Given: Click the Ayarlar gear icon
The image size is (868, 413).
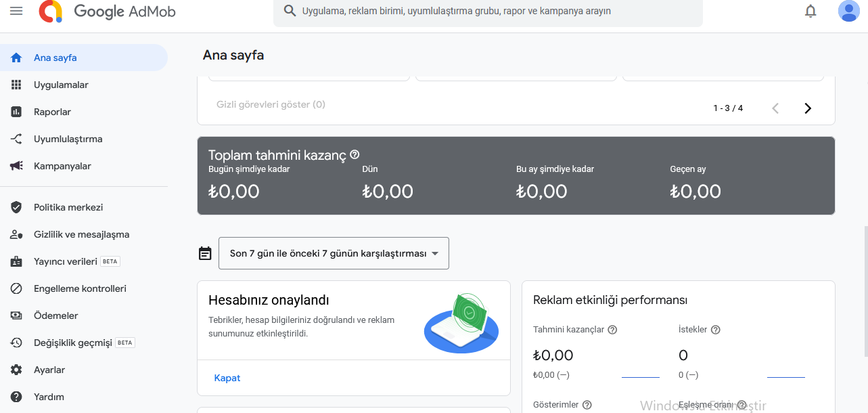Looking at the screenshot, I should click(x=16, y=370).
